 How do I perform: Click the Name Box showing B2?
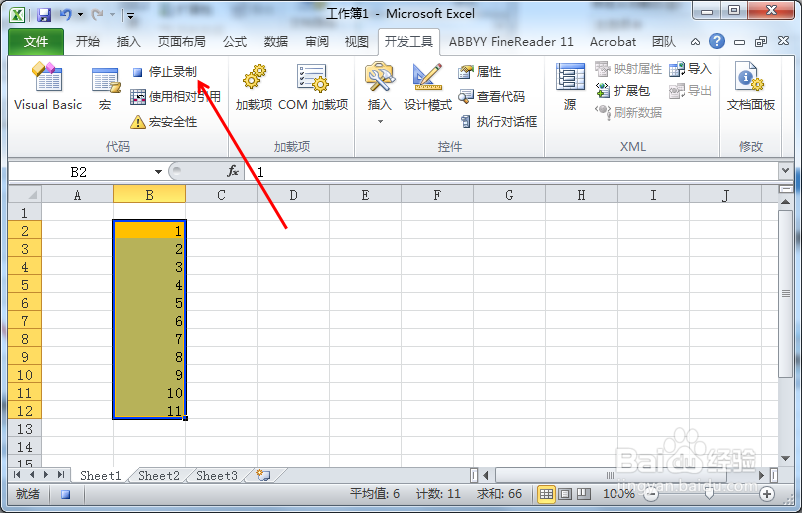[80, 172]
